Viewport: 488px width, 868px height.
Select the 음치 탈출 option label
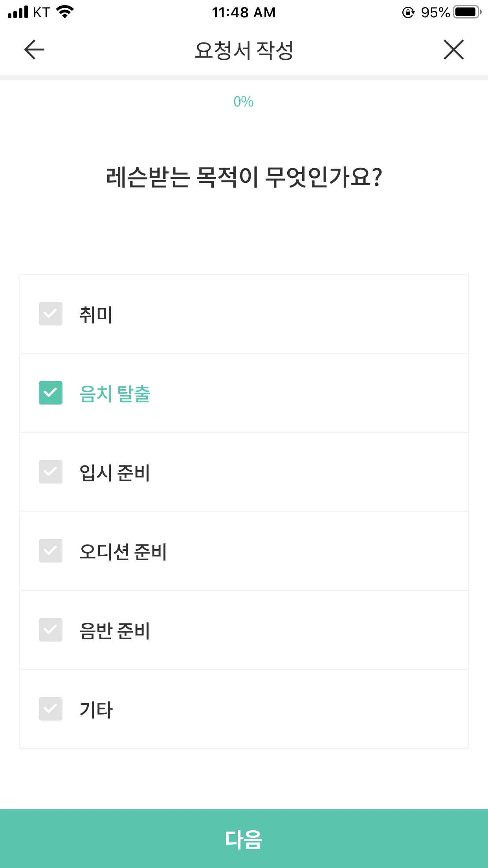click(115, 394)
